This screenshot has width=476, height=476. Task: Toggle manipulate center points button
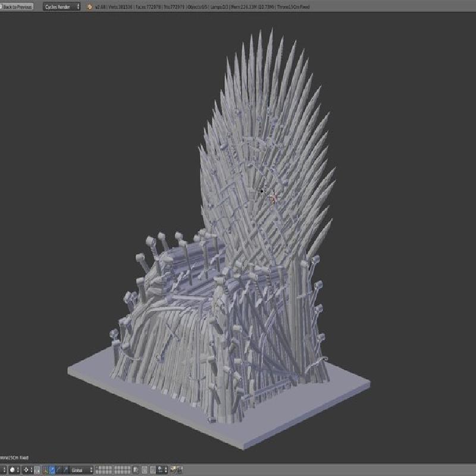pyautogui.click(x=37, y=470)
